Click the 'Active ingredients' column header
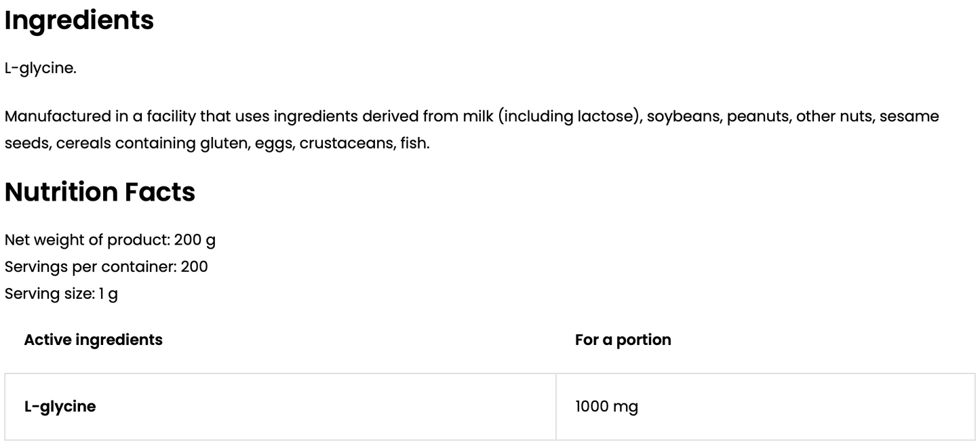This screenshot has width=980, height=446. 93,340
